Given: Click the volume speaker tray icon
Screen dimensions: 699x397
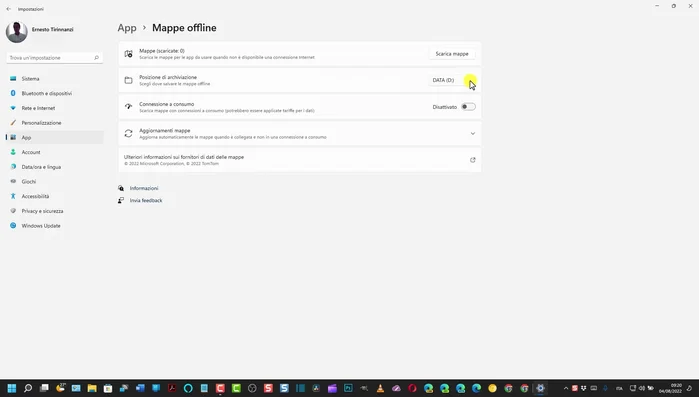Looking at the screenshot, I should pos(642,388).
